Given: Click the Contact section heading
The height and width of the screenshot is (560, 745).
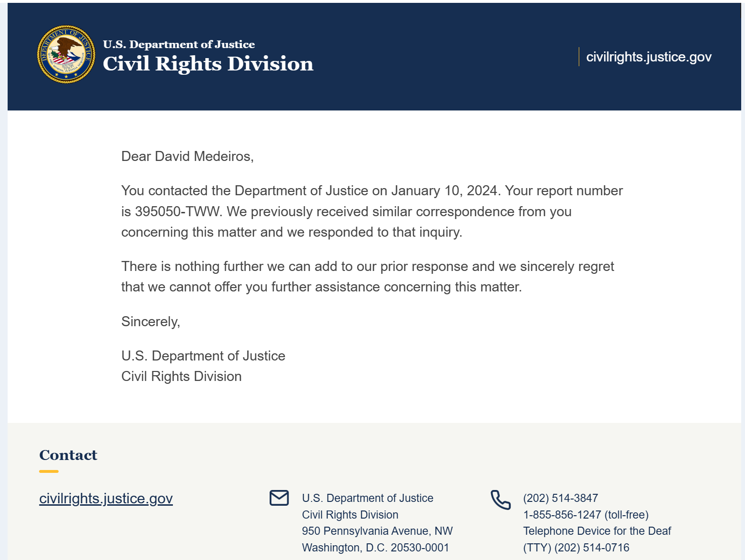Looking at the screenshot, I should 68,455.
